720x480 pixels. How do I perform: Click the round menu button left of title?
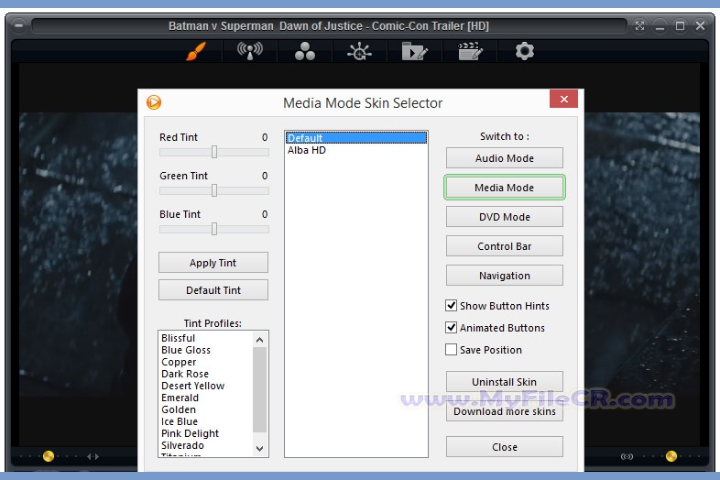point(18,25)
